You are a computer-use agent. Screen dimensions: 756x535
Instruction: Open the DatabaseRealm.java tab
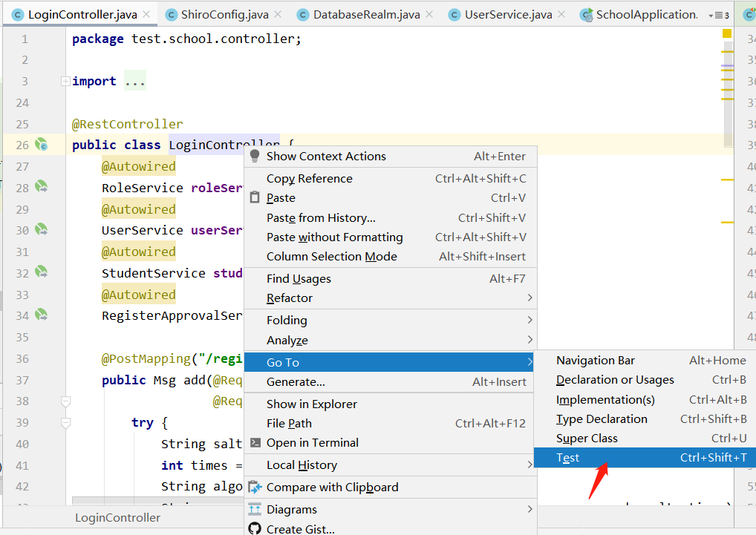point(366,15)
